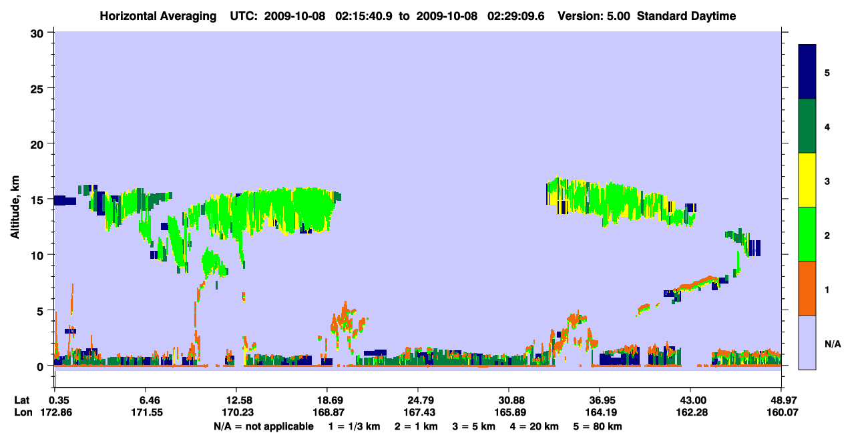Screen dimensions: 868x445
Task: Click the bright green colorbar segment labeled 2
Action: (x=808, y=234)
